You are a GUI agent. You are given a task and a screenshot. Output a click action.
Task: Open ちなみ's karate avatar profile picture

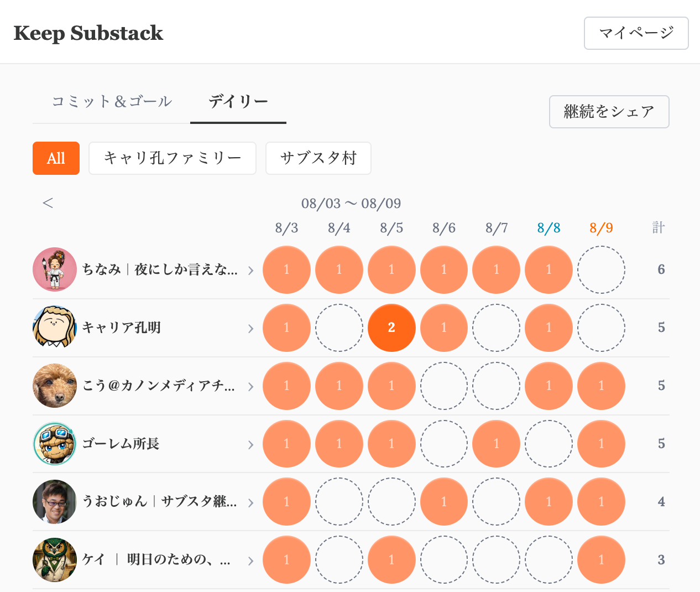point(55,269)
